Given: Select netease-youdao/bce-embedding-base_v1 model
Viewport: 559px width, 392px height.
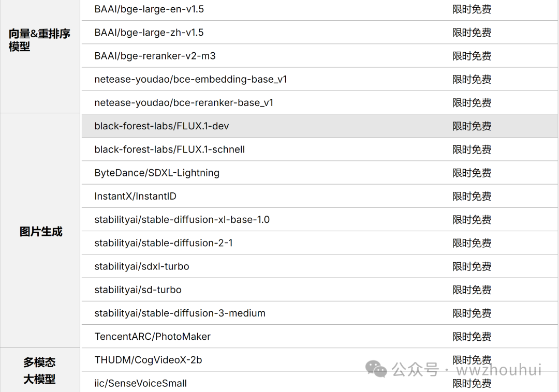Looking at the screenshot, I should point(190,79).
